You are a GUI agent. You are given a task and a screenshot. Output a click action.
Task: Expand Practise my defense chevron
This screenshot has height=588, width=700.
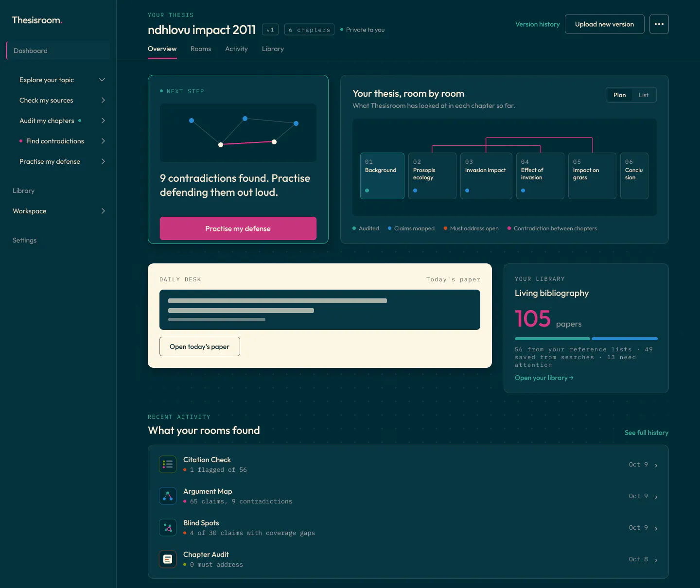pos(103,161)
